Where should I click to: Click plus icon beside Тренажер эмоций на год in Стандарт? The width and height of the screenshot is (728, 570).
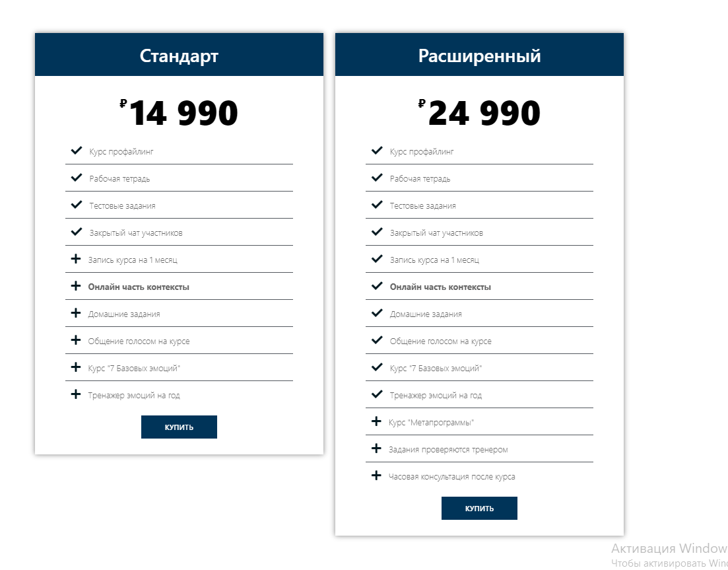tap(76, 395)
